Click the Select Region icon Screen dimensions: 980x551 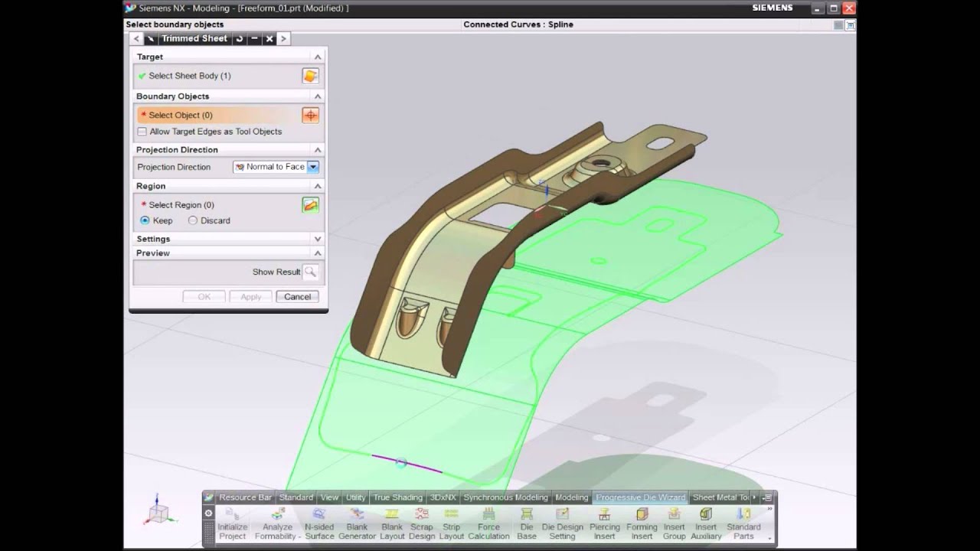(310, 205)
